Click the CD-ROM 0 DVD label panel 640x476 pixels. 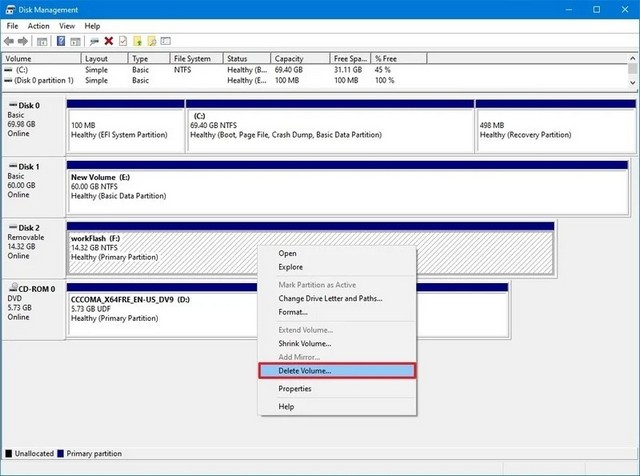pyautogui.click(x=33, y=308)
